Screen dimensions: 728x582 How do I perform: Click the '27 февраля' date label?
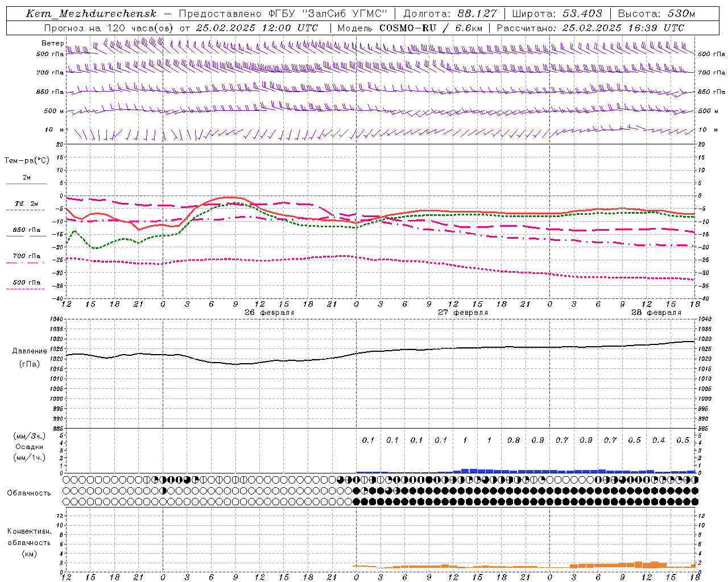(x=463, y=313)
